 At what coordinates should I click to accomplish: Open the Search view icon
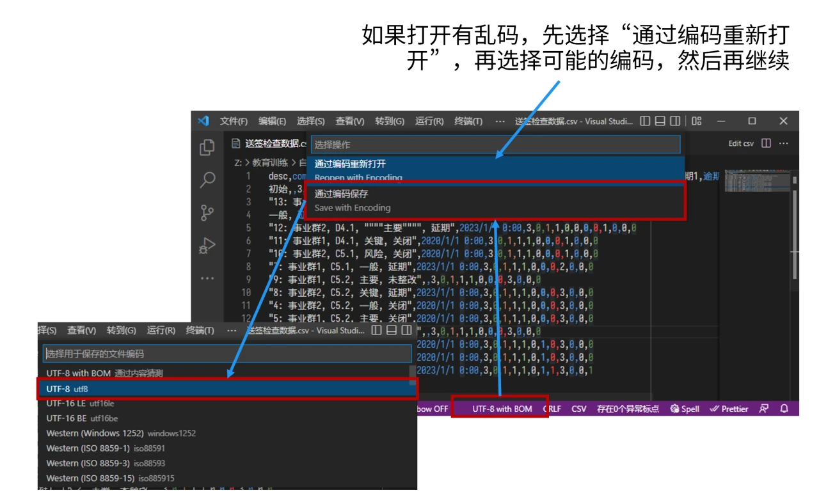click(x=207, y=180)
